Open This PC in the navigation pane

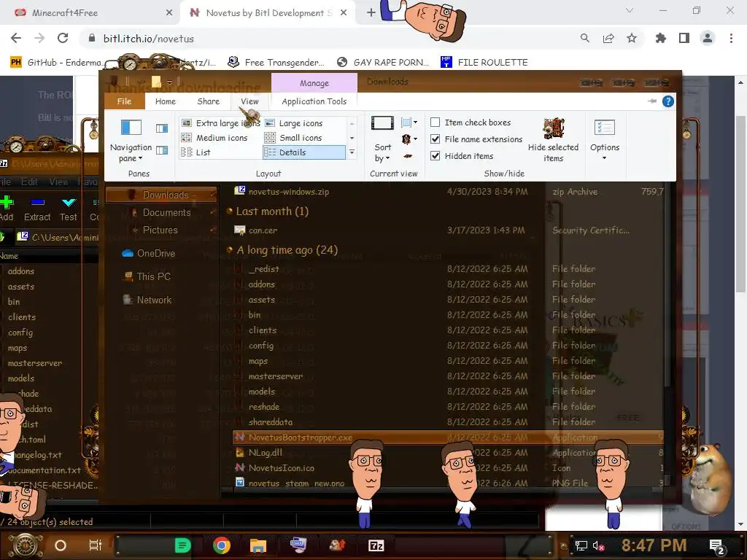147,276
